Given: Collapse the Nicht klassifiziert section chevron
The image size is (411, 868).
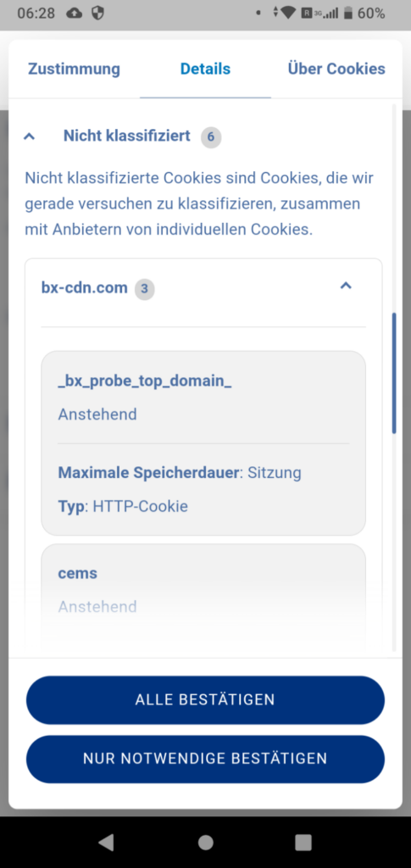Looking at the screenshot, I should (x=30, y=136).
